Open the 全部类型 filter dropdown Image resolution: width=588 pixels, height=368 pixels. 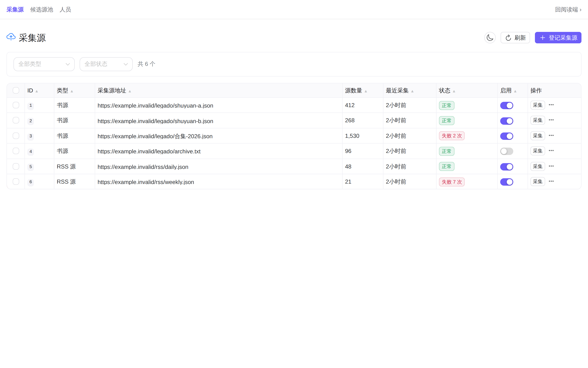click(44, 64)
